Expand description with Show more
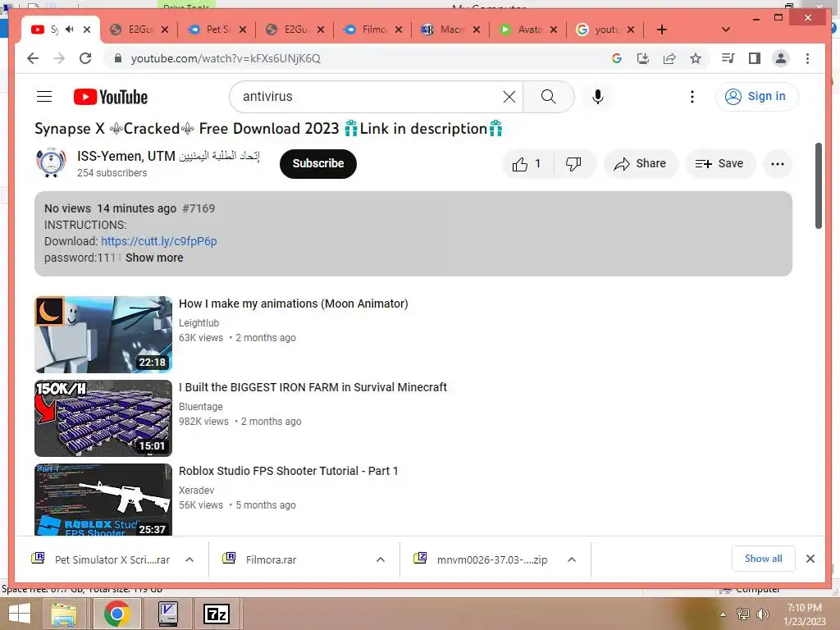This screenshot has height=630, width=840. pos(154,258)
